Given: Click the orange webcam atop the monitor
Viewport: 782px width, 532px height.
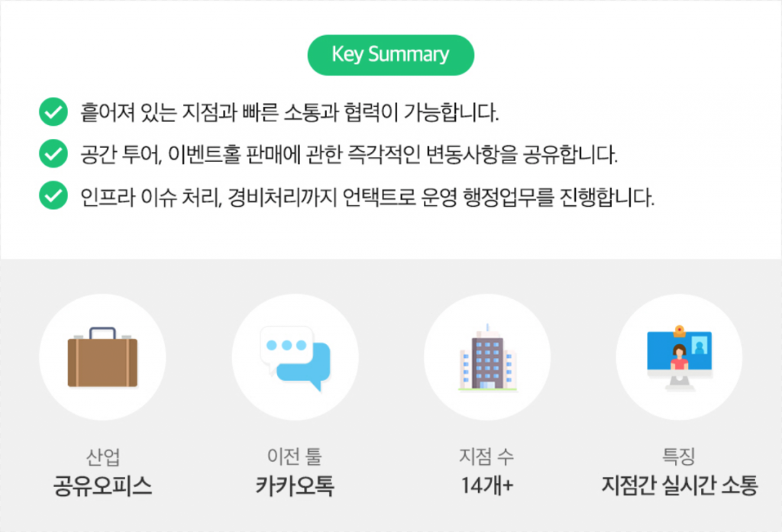Looking at the screenshot, I should [x=679, y=330].
